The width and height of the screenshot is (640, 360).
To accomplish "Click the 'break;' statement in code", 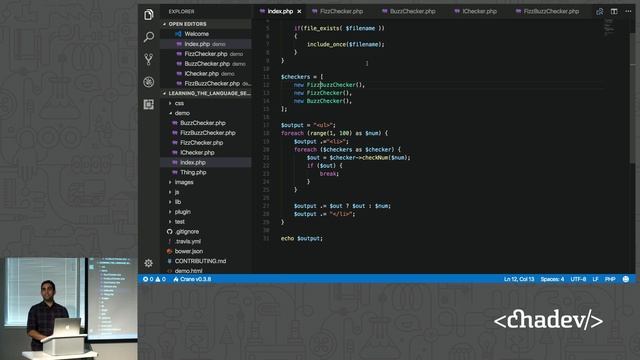I will coord(329,174).
